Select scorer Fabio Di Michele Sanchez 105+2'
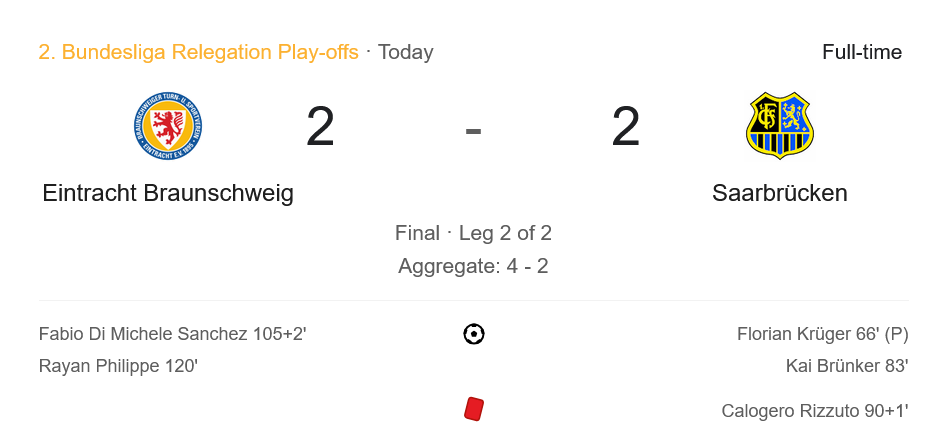The width and height of the screenshot is (948, 445). 172,334
